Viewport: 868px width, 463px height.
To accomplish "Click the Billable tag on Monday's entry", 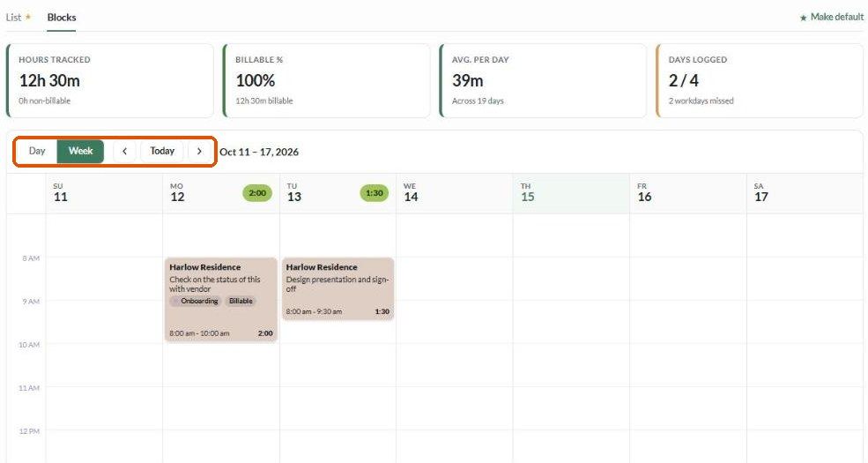I will click(x=241, y=302).
